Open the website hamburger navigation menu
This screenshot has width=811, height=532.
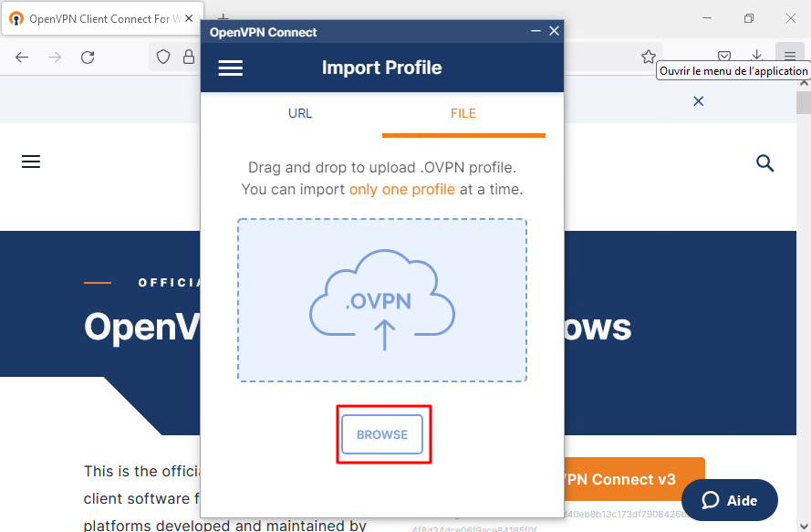click(x=31, y=162)
